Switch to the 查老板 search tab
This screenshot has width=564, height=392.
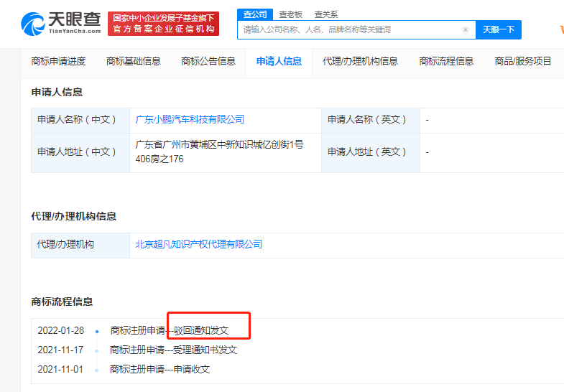tap(290, 14)
